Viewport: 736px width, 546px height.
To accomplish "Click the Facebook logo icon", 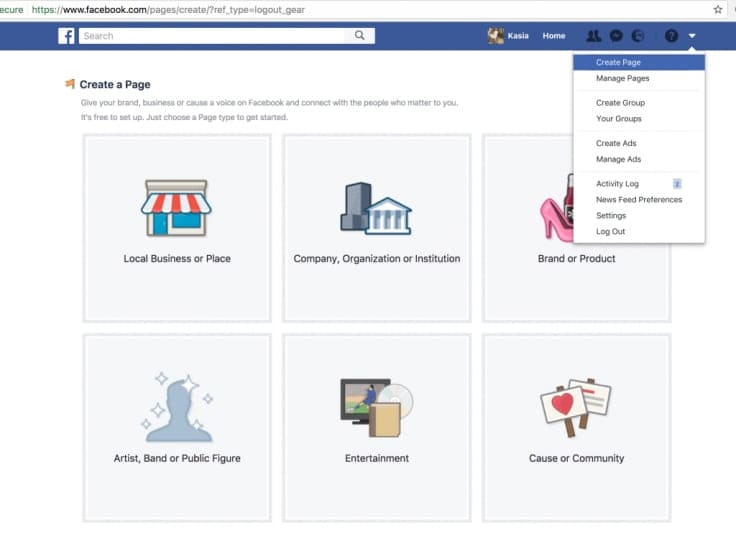I will click(x=66, y=36).
